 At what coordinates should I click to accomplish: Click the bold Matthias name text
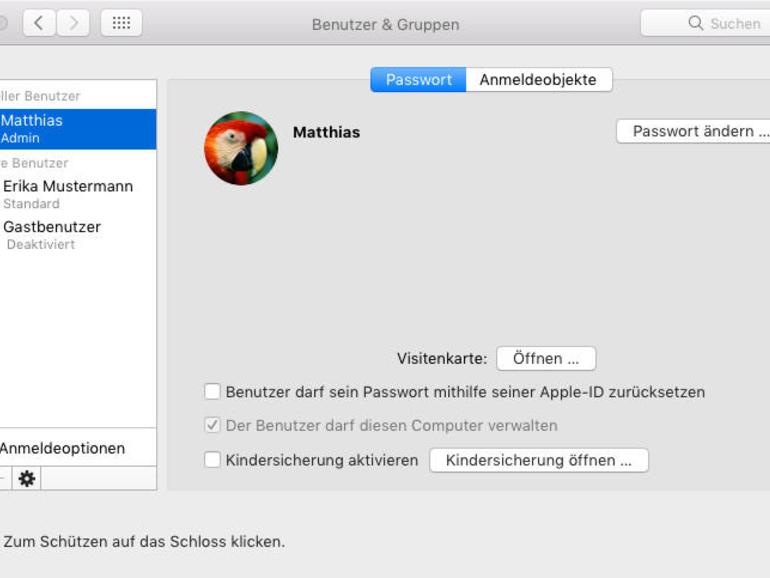tap(327, 132)
